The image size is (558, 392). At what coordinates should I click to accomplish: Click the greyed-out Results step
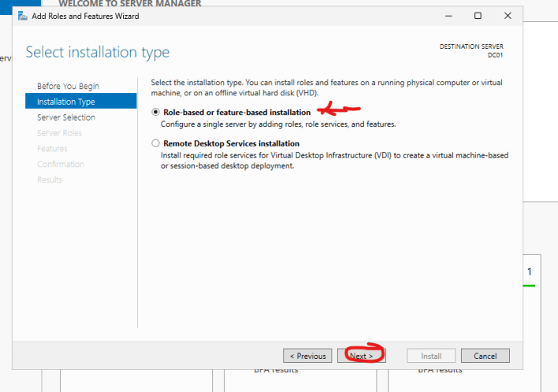pos(50,179)
